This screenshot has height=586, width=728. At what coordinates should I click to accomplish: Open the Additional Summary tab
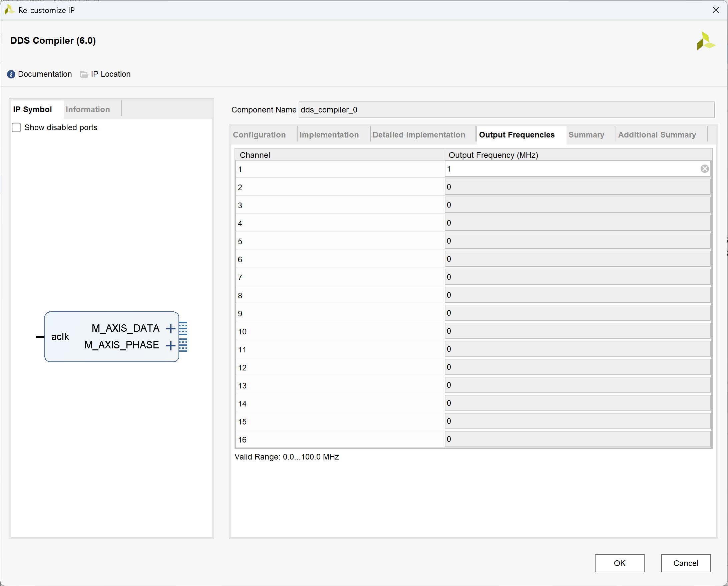pyautogui.click(x=657, y=135)
